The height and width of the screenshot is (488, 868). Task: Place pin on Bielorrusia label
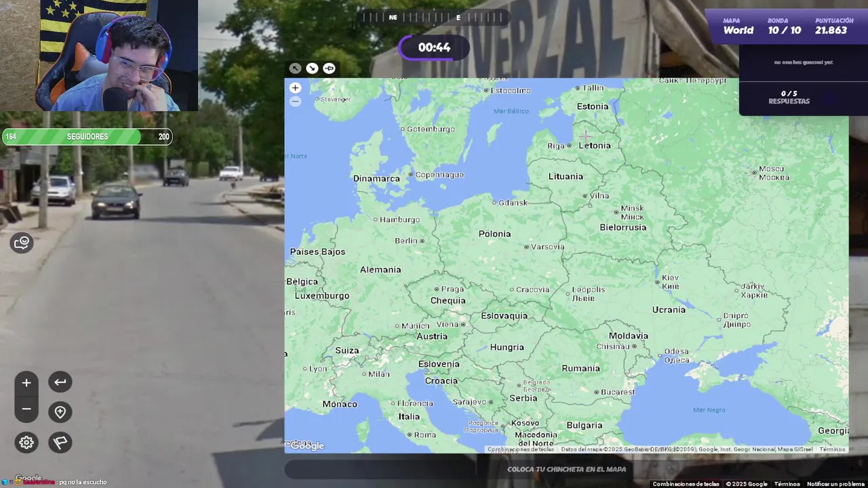[x=623, y=228]
